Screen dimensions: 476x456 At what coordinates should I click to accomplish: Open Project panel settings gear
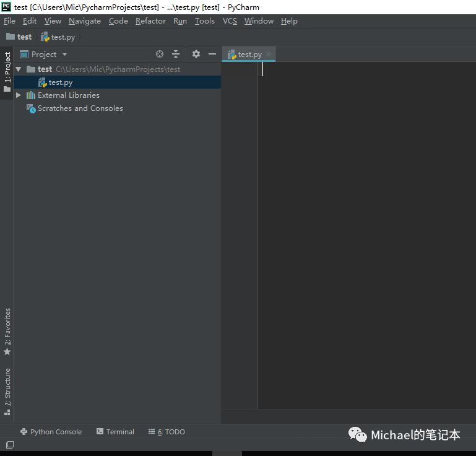[196, 55]
